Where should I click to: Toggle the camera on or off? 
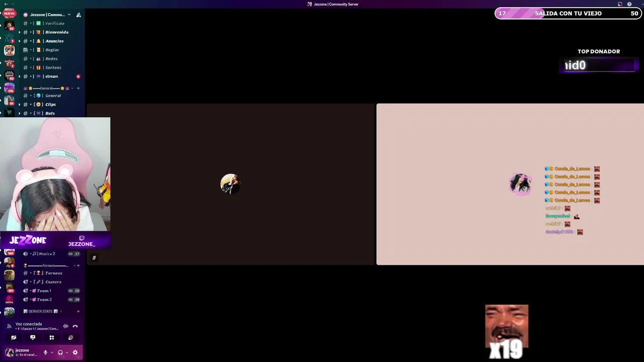(x=14, y=337)
